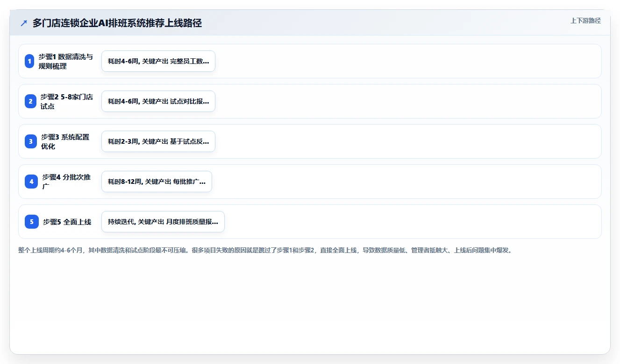620x364 pixels.
Task: Select the 步骤3 系统配置优化 label
Action: click(65, 141)
